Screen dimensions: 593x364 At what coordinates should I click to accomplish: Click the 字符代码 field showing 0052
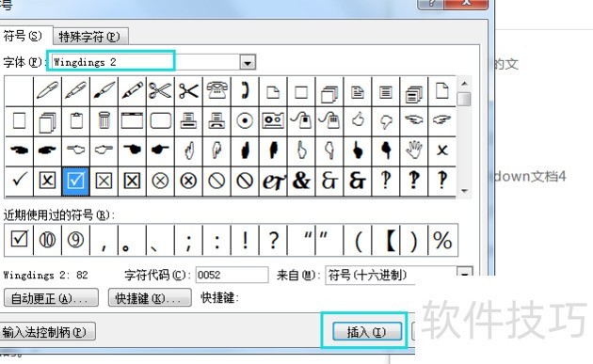click(x=232, y=275)
